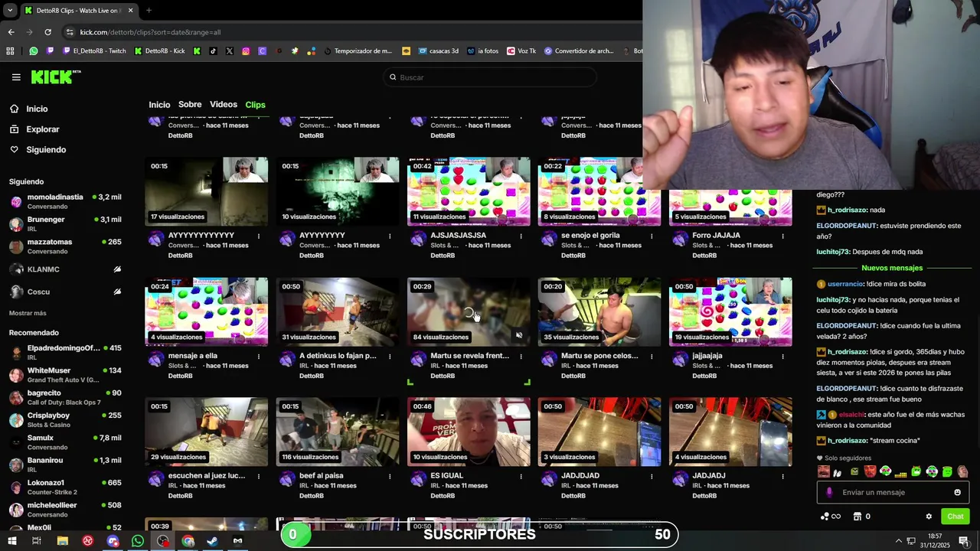Open options menu for clip AJSJASJASJSA

pos(521,236)
